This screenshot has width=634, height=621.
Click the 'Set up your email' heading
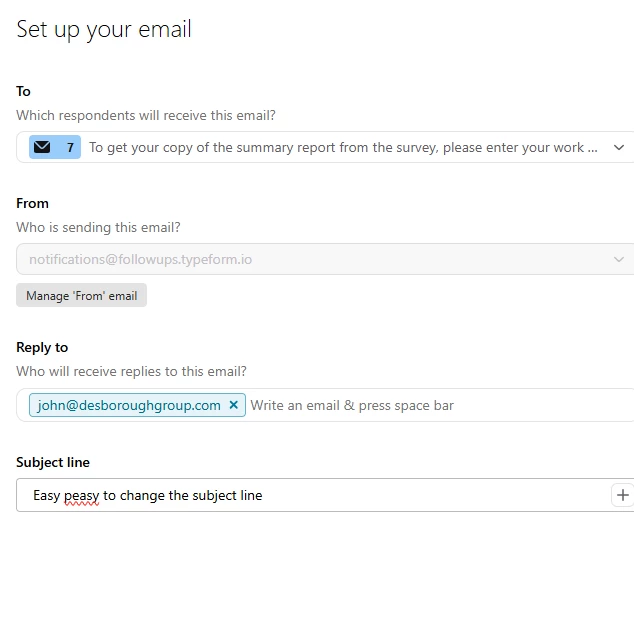click(x=104, y=29)
